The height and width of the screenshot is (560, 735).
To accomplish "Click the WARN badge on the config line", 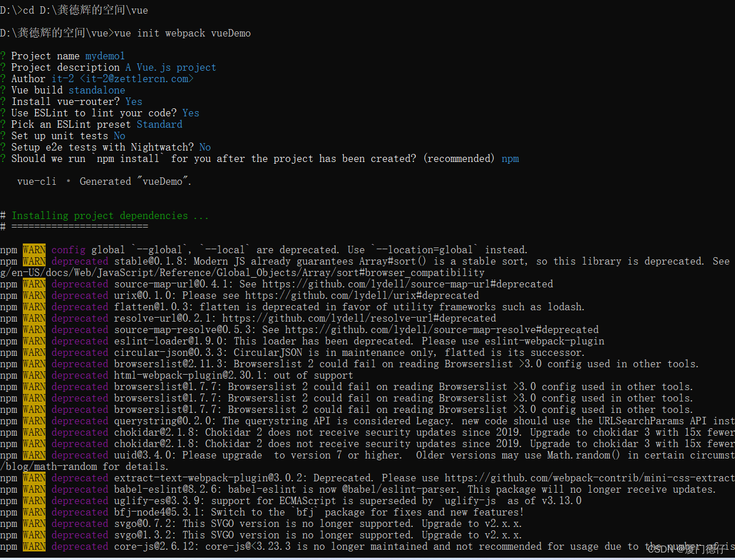I will pyautogui.click(x=34, y=250).
